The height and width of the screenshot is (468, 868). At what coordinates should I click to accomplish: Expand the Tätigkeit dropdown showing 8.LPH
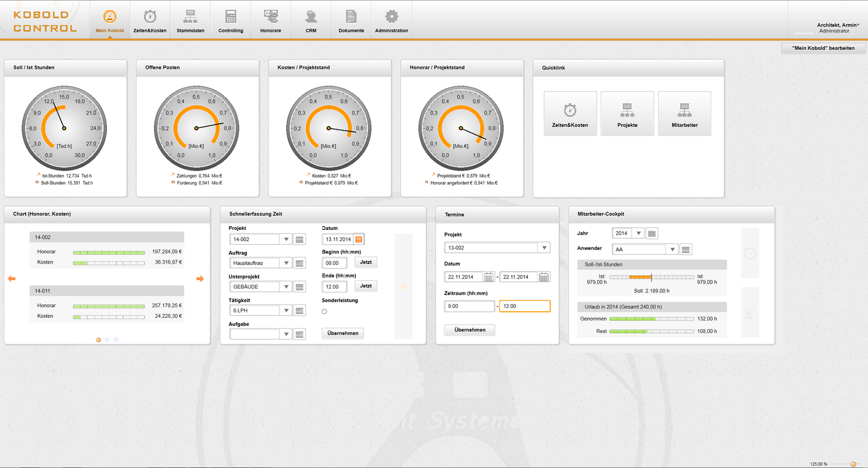(286, 311)
